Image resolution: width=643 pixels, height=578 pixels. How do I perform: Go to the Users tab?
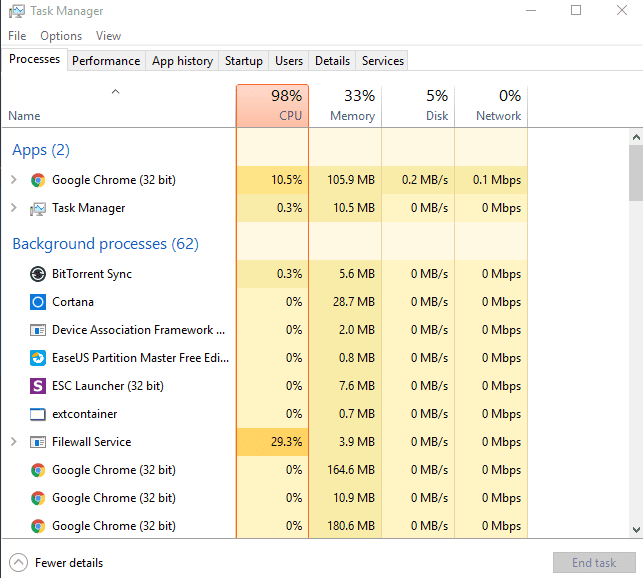(x=289, y=61)
